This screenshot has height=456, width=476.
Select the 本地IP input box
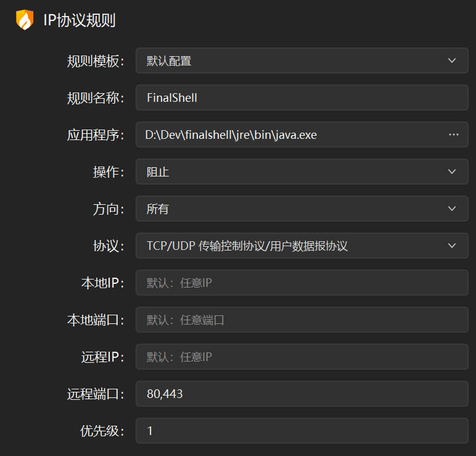click(x=302, y=283)
